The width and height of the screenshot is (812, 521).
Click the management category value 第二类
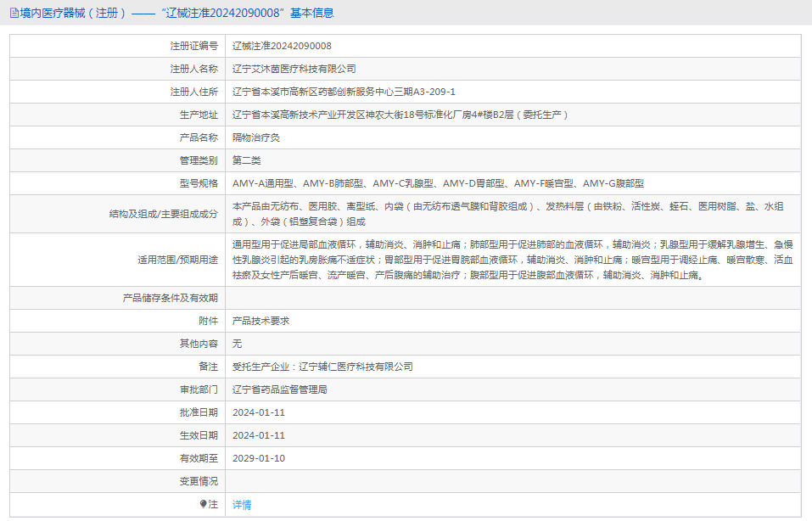(x=247, y=160)
